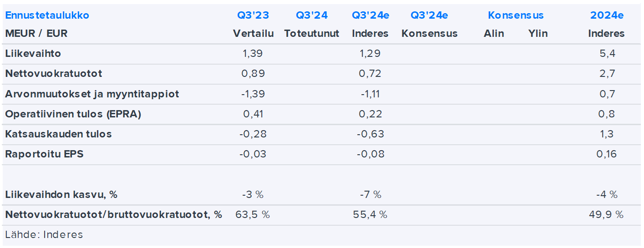Click the Q3'24 Toteutunut column header
The width and height of the screenshot is (644, 248).
tap(312, 15)
